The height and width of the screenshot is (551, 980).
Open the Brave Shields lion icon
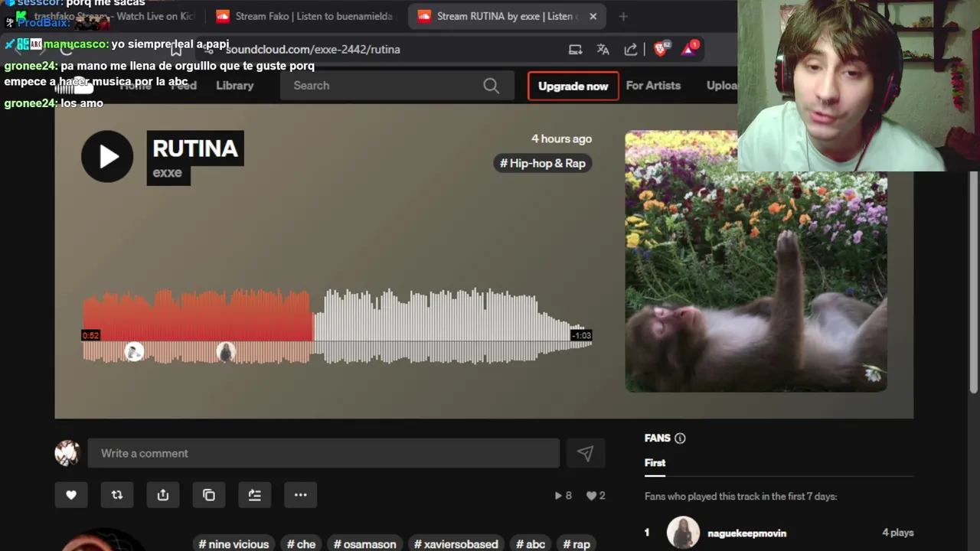tap(661, 49)
